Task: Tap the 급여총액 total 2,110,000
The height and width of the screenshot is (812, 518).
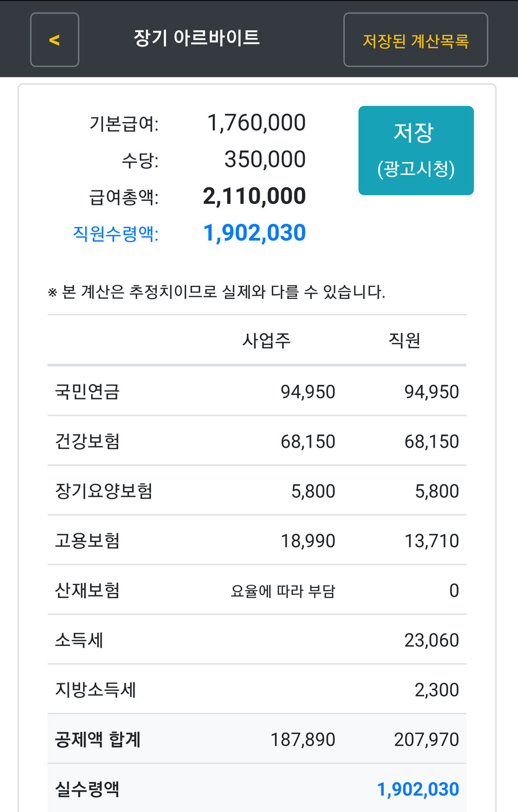Action: 254,196
